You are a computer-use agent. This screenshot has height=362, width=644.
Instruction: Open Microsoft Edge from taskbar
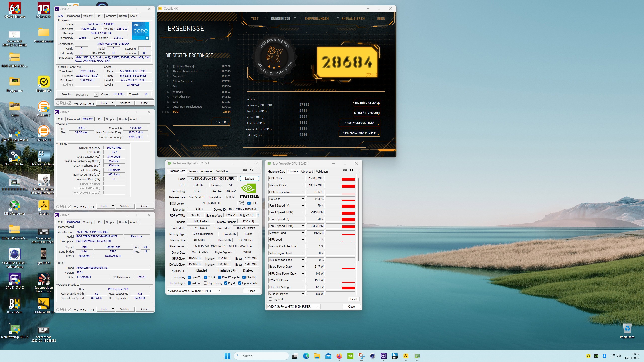(306, 356)
